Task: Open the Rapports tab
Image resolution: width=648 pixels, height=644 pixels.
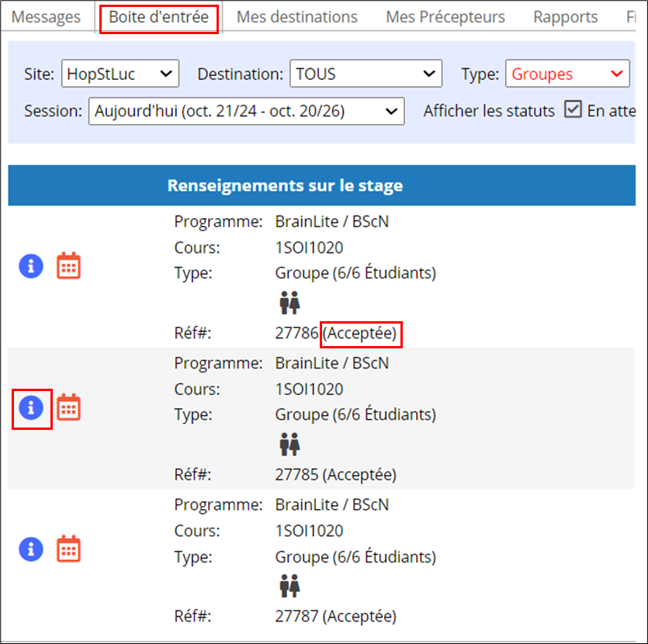Action: [565, 17]
